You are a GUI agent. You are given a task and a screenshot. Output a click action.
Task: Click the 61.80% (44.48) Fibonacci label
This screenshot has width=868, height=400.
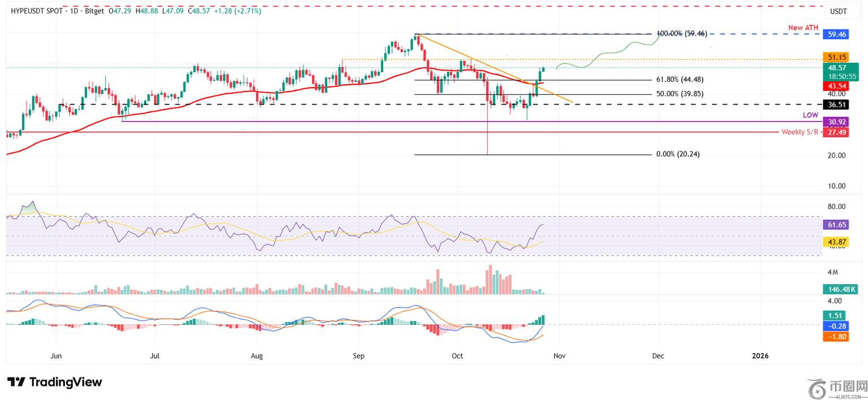679,80
